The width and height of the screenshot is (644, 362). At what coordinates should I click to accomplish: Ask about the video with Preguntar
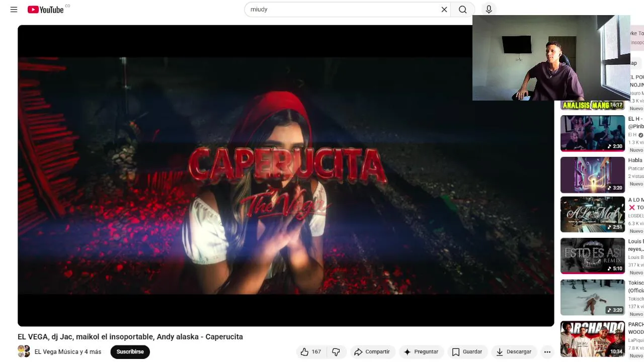421,352
